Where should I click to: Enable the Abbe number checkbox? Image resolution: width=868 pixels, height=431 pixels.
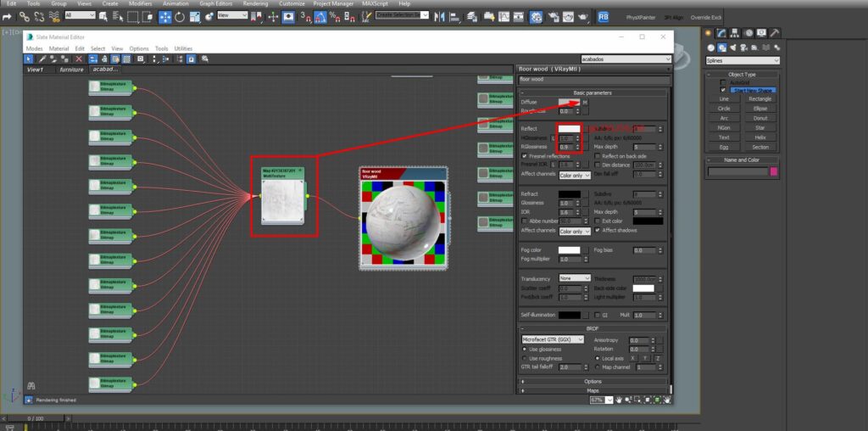point(524,221)
